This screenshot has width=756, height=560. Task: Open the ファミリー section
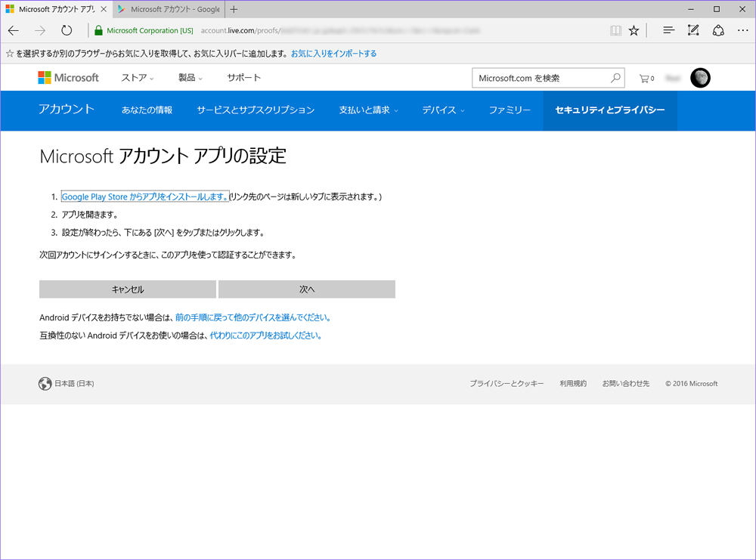click(x=510, y=110)
